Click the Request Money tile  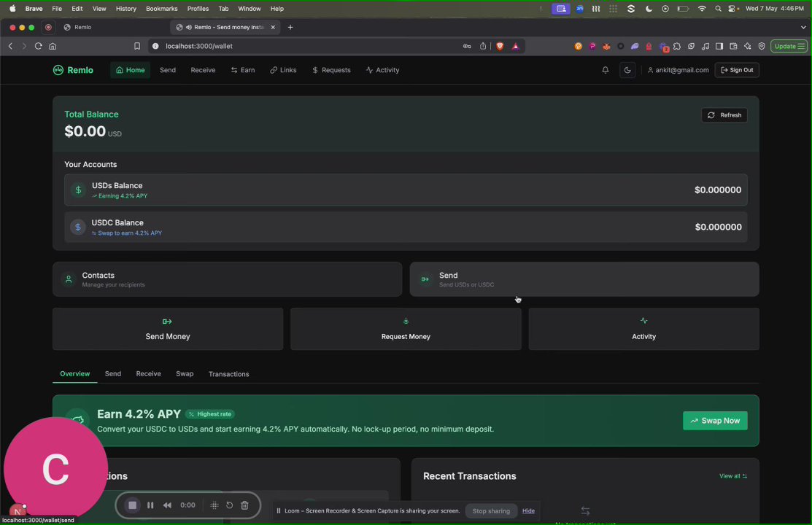click(x=406, y=329)
